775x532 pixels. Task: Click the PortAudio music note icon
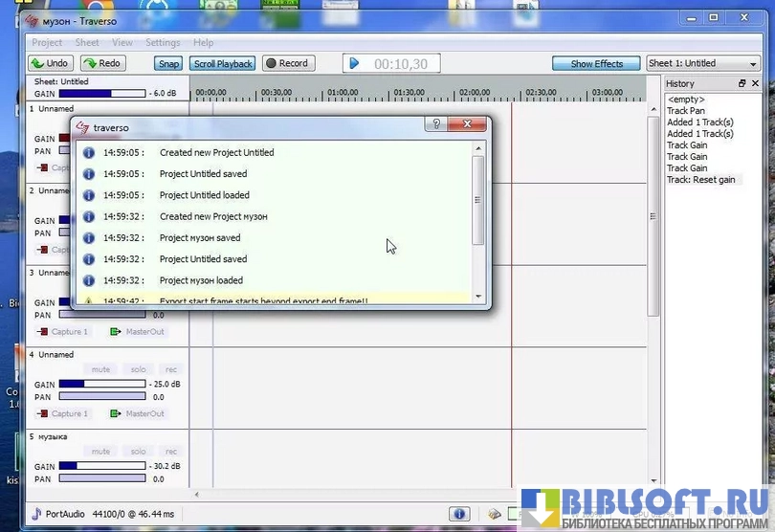coord(37,514)
